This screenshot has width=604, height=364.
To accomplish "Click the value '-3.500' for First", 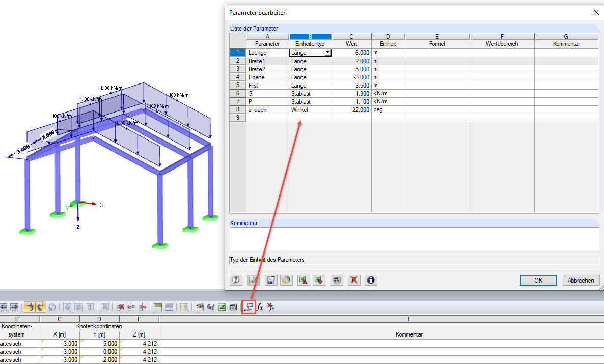I will [351, 85].
